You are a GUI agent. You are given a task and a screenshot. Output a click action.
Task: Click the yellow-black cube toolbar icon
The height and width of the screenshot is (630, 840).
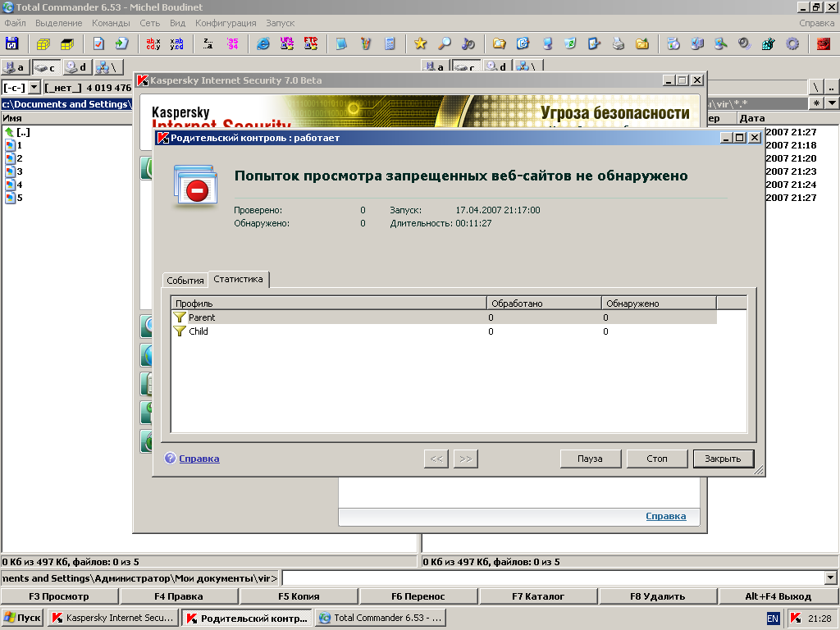pyautogui.click(x=67, y=43)
